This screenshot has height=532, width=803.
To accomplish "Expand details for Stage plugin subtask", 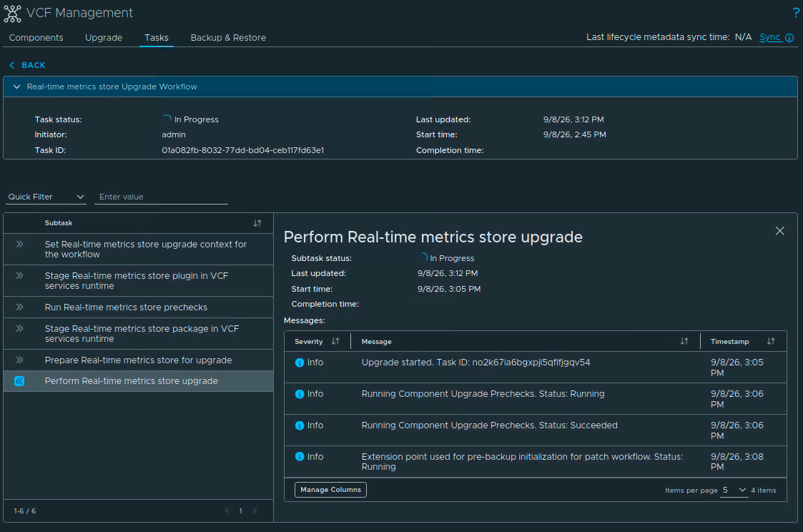I will tap(19, 275).
